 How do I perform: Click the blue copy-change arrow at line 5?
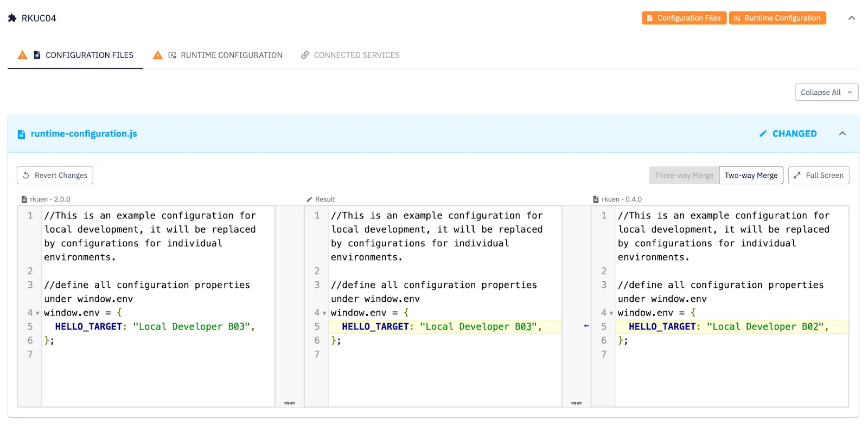[586, 326]
